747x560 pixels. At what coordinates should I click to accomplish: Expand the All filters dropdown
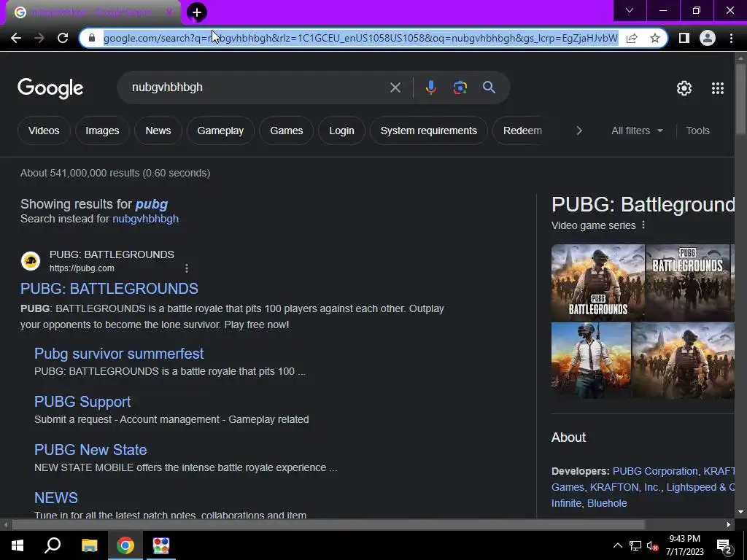(x=637, y=131)
